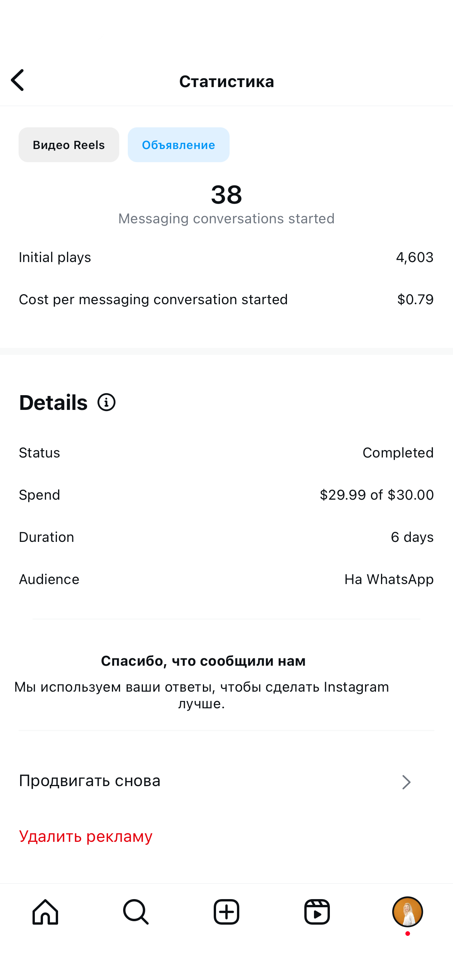Tap the Initial plays value 4,603
The image size is (453, 980).
click(x=415, y=257)
